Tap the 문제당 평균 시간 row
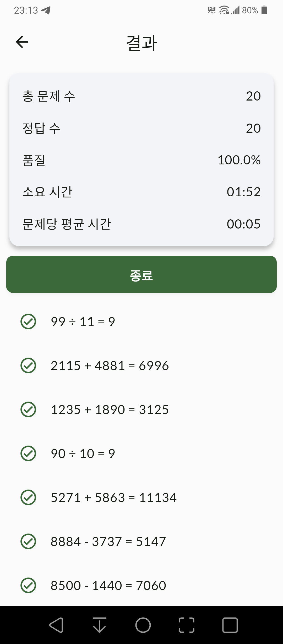283x644 pixels. point(141,224)
